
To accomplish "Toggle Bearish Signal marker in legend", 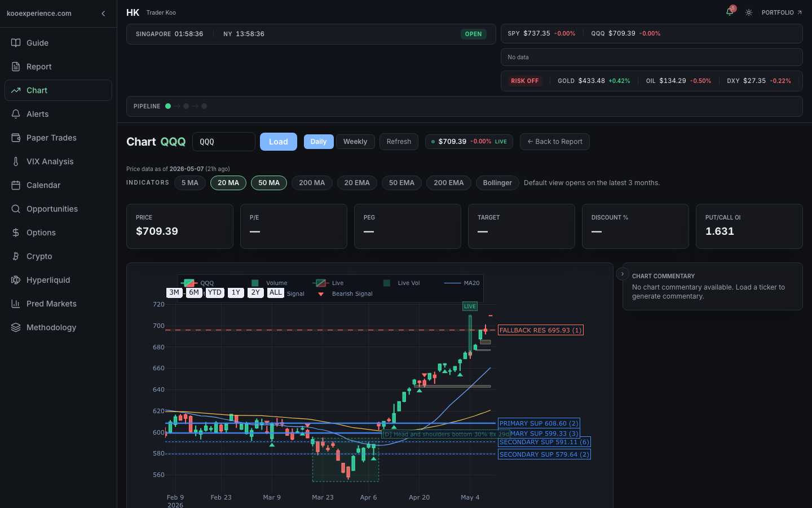I will pos(345,294).
